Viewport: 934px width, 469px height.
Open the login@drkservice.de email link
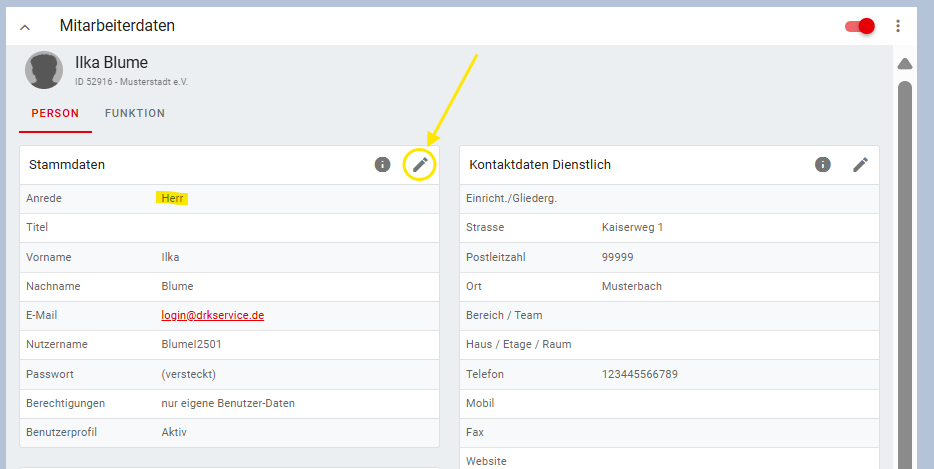212,315
